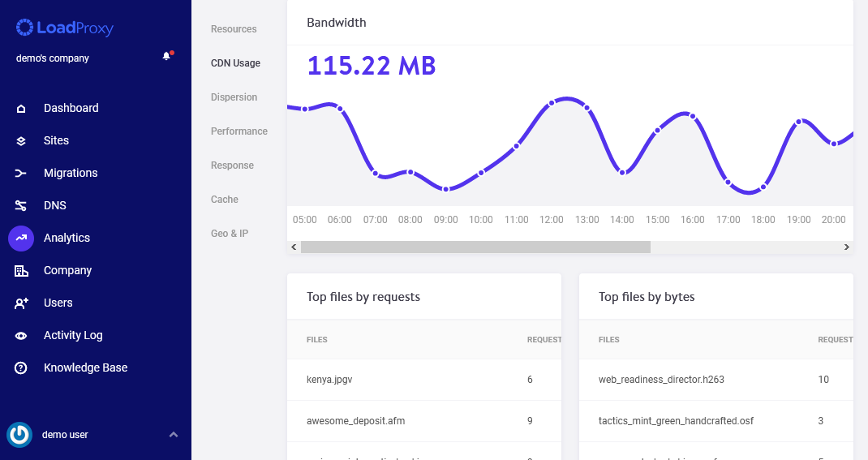The image size is (868, 460).
Task: Click the Knowledge Base question icon
Action: click(x=21, y=368)
